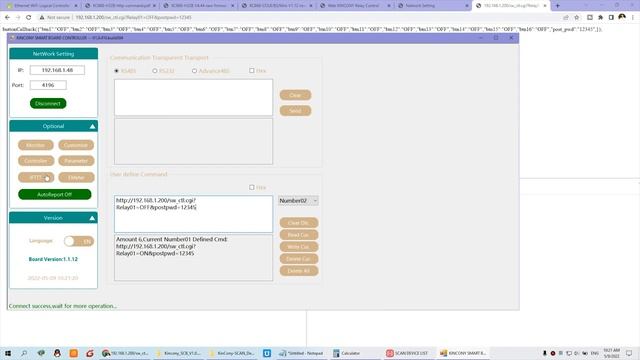
Task: Click the Connect success status text
Action: 62,306
